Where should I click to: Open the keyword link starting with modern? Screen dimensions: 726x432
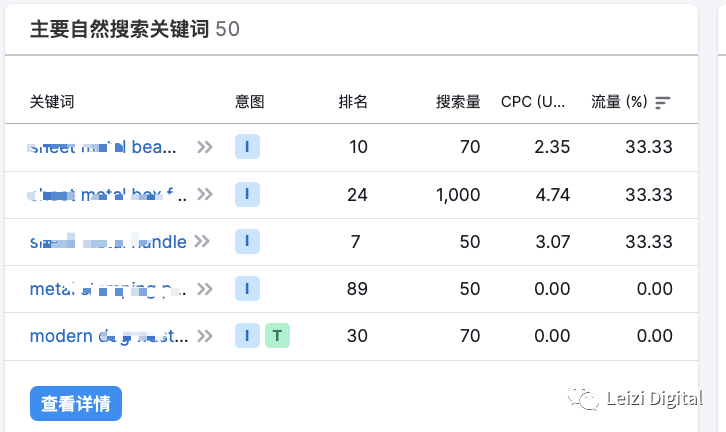(x=108, y=336)
